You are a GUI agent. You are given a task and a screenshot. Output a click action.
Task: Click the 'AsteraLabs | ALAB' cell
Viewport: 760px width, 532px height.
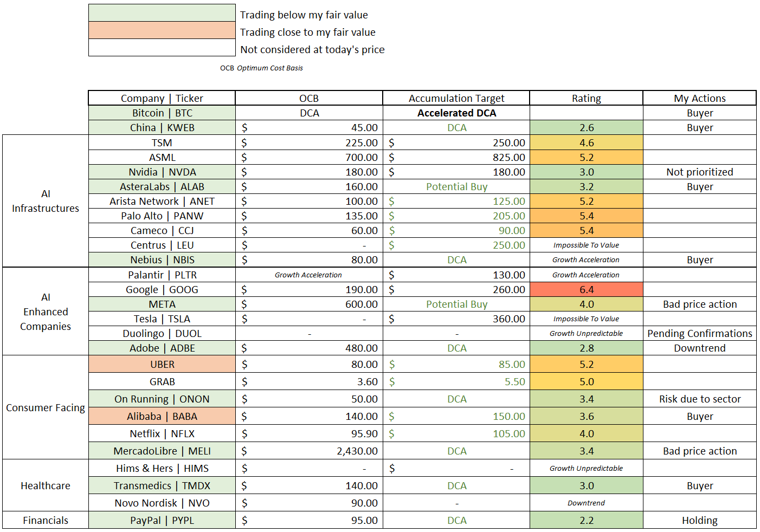[x=162, y=186]
